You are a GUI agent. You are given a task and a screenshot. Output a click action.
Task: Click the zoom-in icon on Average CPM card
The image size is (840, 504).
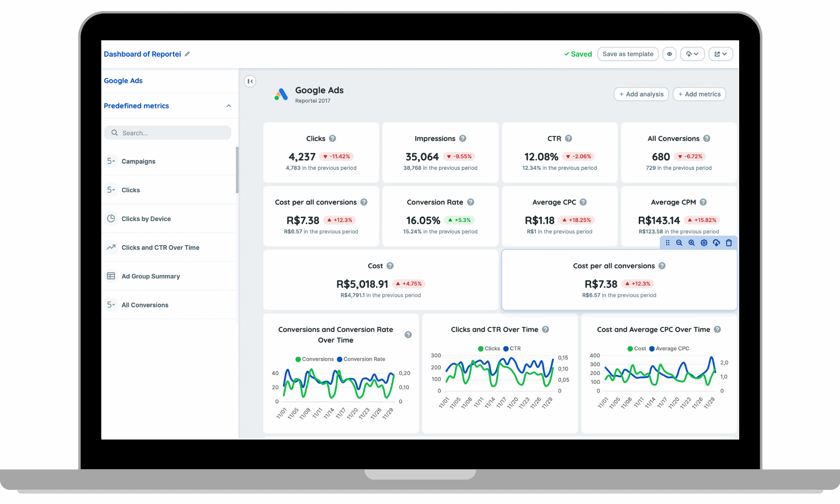[x=692, y=242]
